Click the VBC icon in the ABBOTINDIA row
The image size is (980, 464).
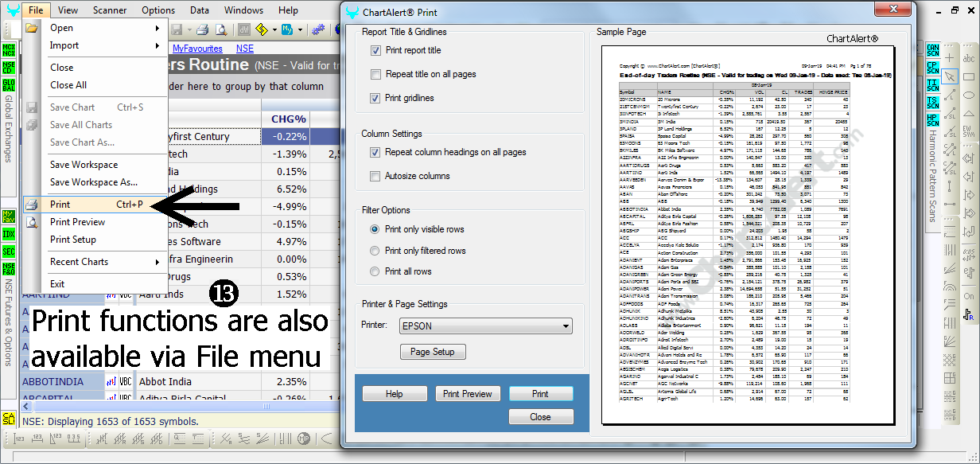click(125, 382)
